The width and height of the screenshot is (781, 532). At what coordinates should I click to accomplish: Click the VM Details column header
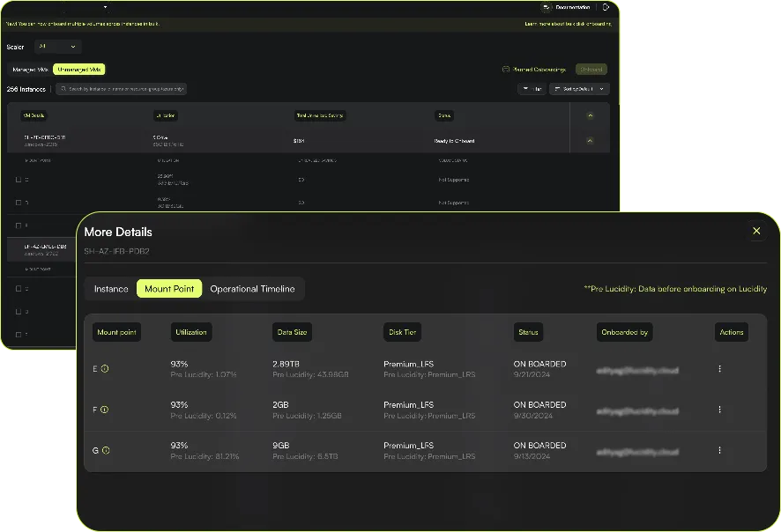pyautogui.click(x=33, y=115)
